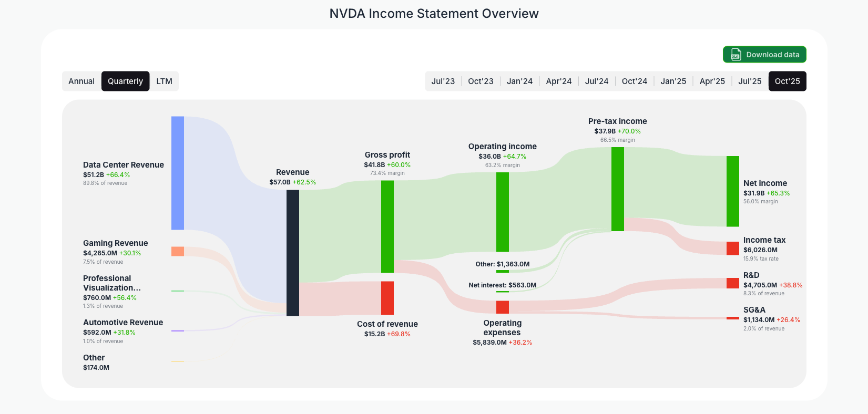Select the Jul'25 quarter

pyautogui.click(x=750, y=81)
